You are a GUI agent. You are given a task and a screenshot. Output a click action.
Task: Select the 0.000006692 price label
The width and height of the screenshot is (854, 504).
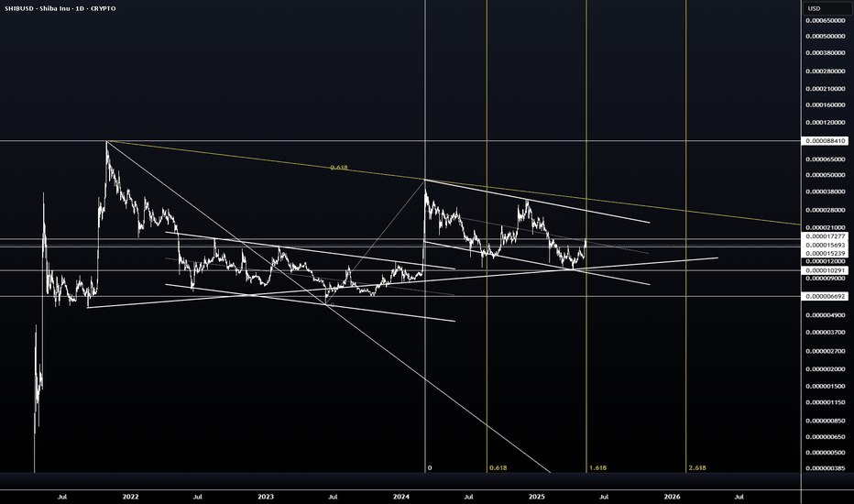[x=825, y=296]
